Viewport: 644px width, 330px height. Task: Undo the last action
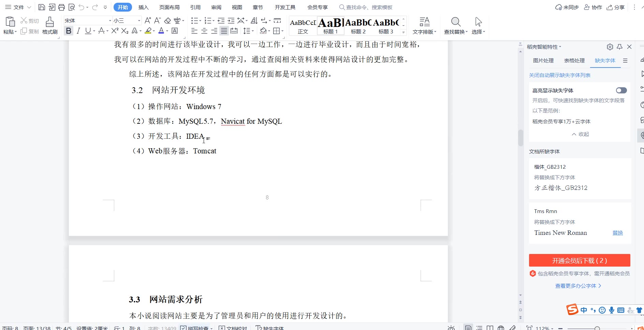pos(81,7)
